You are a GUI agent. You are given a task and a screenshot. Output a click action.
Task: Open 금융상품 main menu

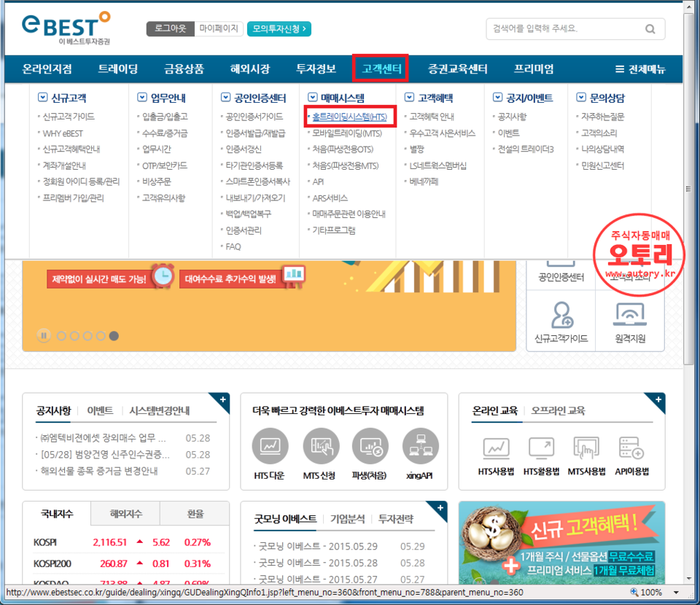[x=184, y=69]
